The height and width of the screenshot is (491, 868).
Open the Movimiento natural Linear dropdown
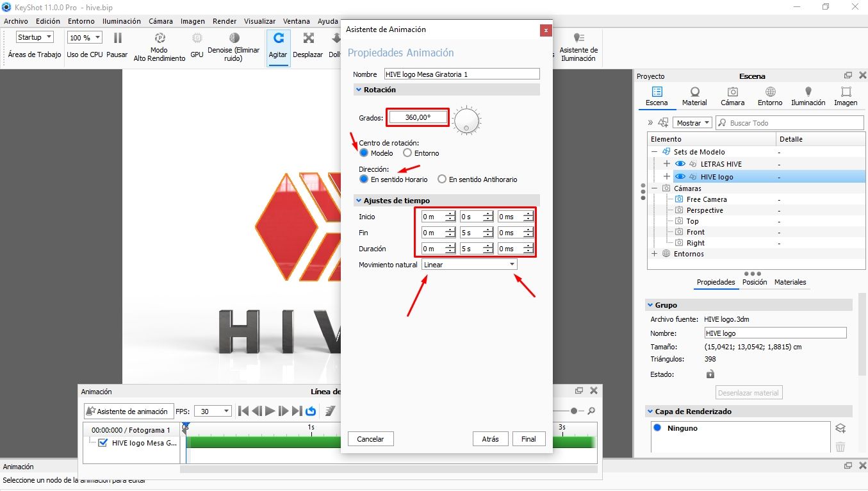tap(470, 265)
